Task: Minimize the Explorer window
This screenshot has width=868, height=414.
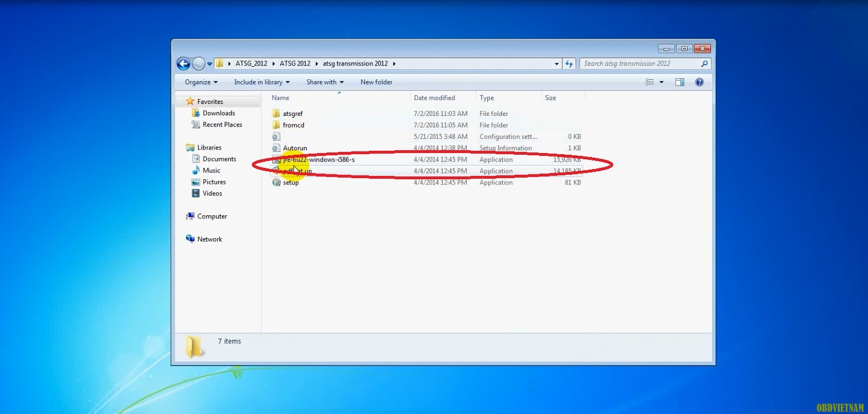Action: point(666,49)
